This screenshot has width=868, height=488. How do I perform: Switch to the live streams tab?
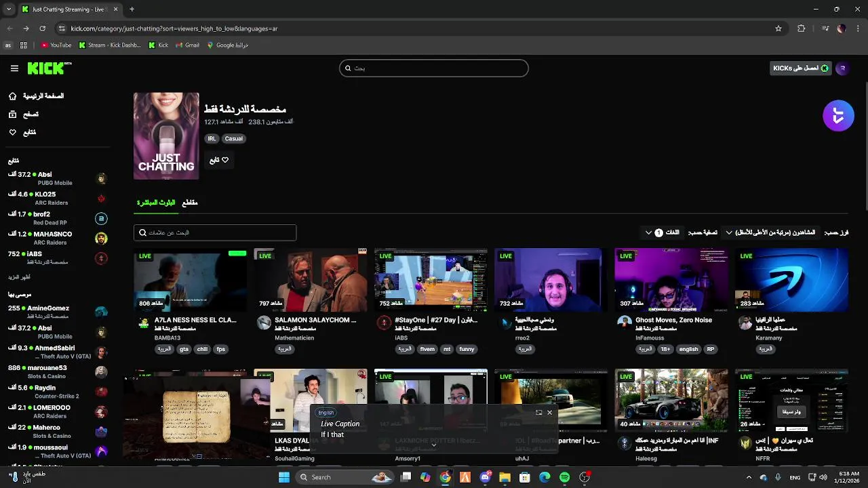(156, 203)
